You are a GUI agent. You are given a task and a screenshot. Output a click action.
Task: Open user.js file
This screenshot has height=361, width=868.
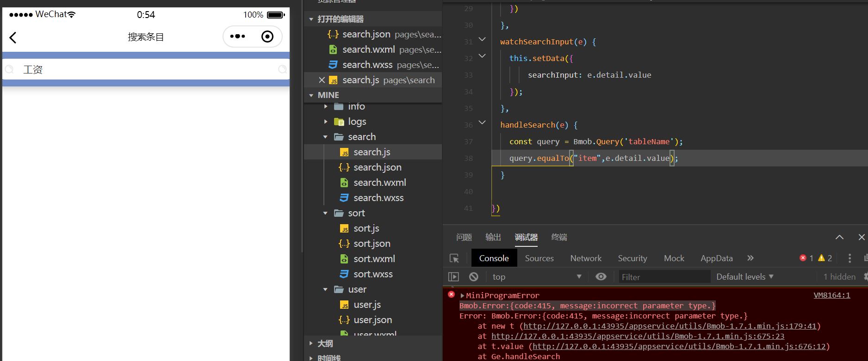pyautogui.click(x=367, y=305)
